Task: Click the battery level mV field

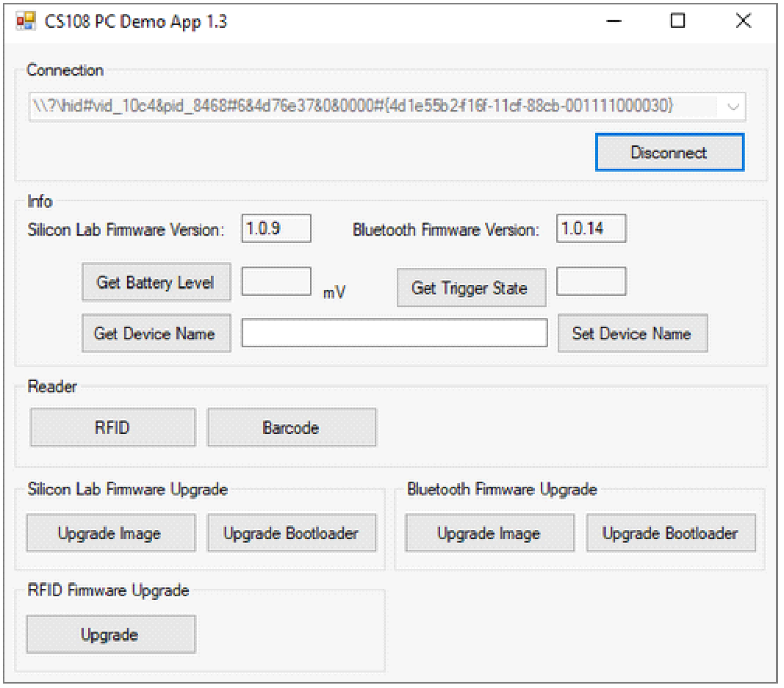Action: point(276,282)
